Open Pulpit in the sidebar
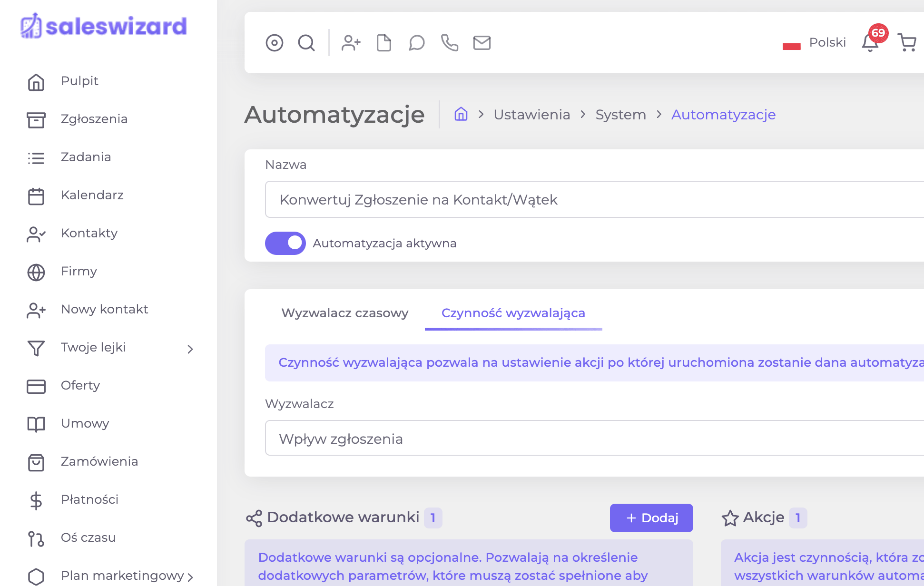The width and height of the screenshot is (924, 586). tap(79, 81)
